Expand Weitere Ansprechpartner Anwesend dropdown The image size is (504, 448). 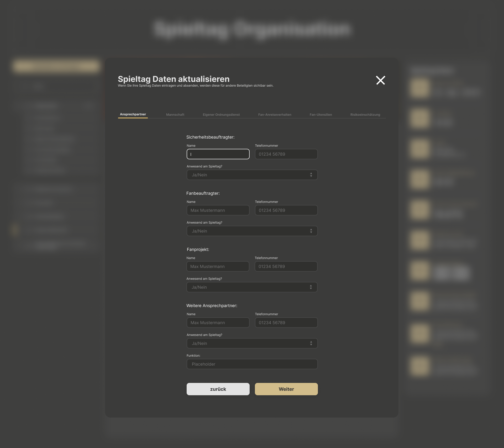tap(252, 343)
